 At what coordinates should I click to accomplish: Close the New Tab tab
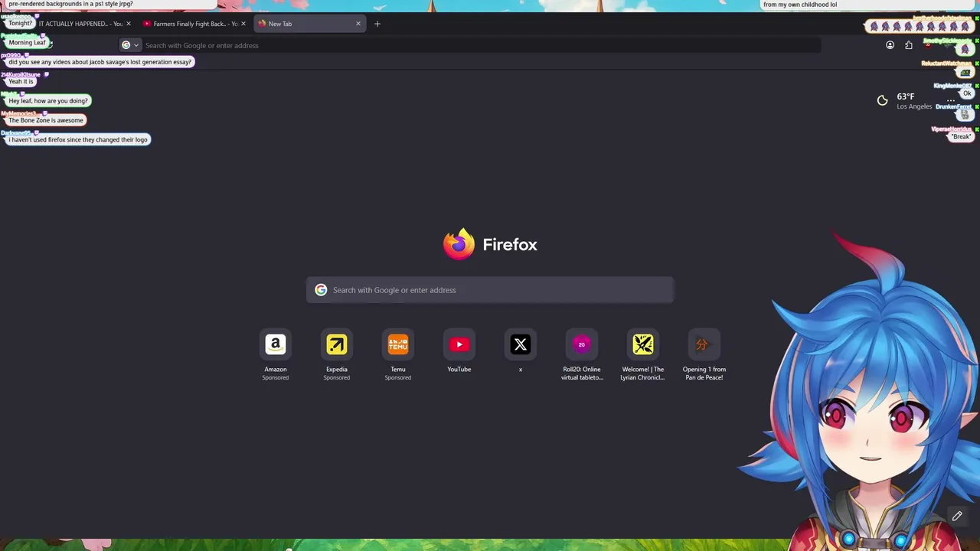358,24
